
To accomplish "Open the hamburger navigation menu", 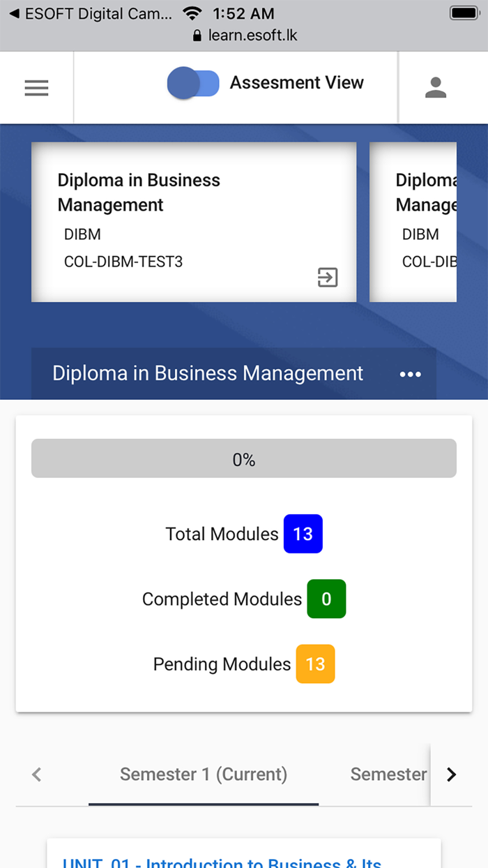I will click(x=36, y=88).
